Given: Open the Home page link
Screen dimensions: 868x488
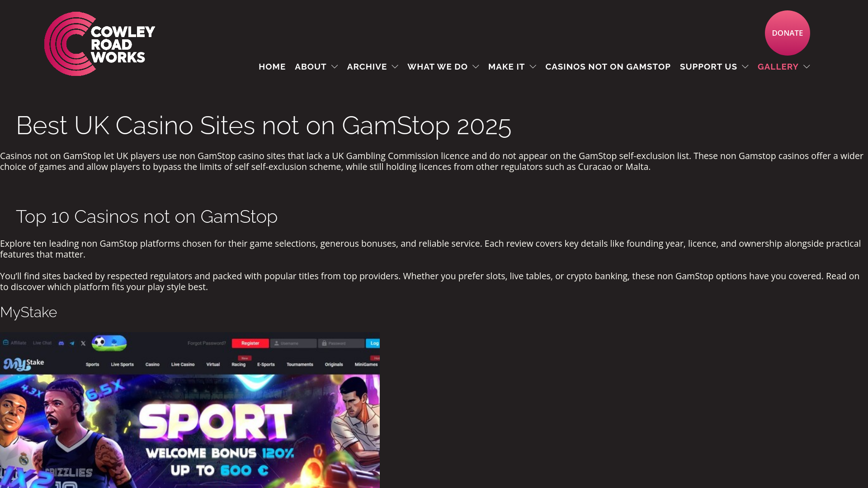Looking at the screenshot, I should click(x=272, y=67).
